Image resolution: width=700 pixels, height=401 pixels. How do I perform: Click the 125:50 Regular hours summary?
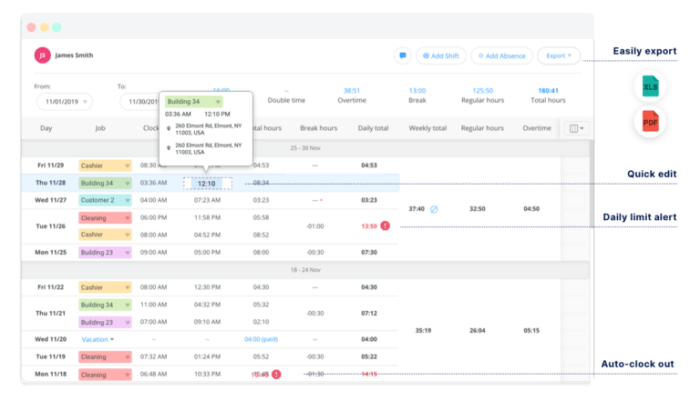pos(483,96)
